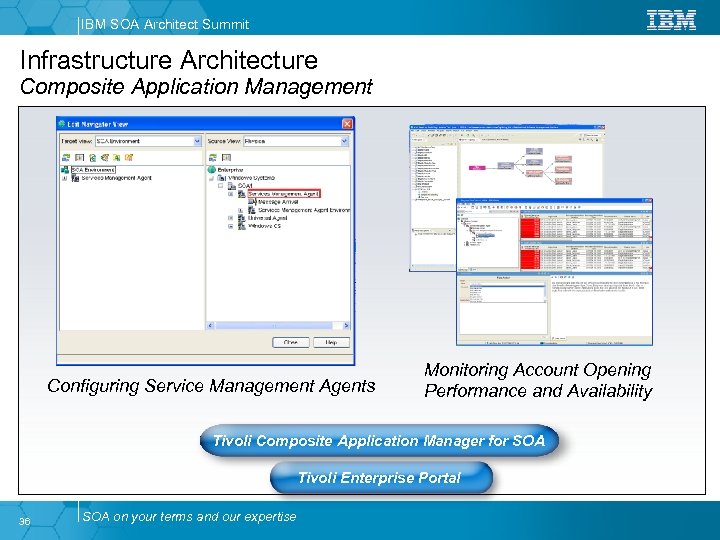
Task: Click first green-blue icon in Target View toolbar
Action: [66, 158]
